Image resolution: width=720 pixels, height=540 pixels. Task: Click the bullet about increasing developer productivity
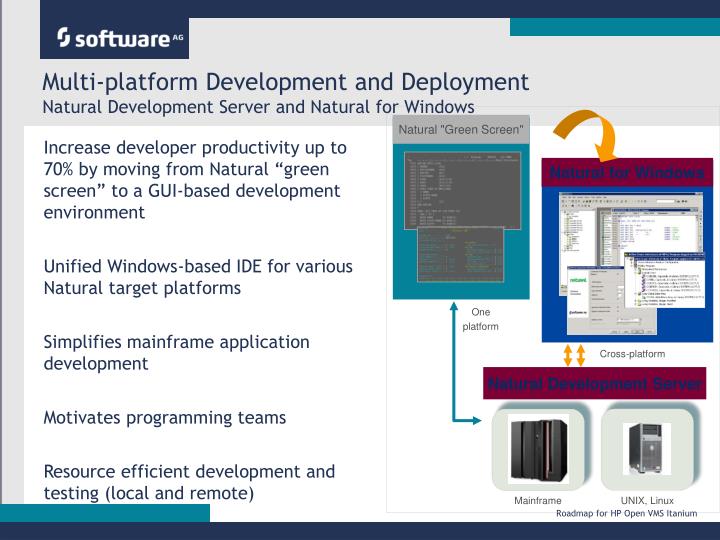(x=195, y=180)
